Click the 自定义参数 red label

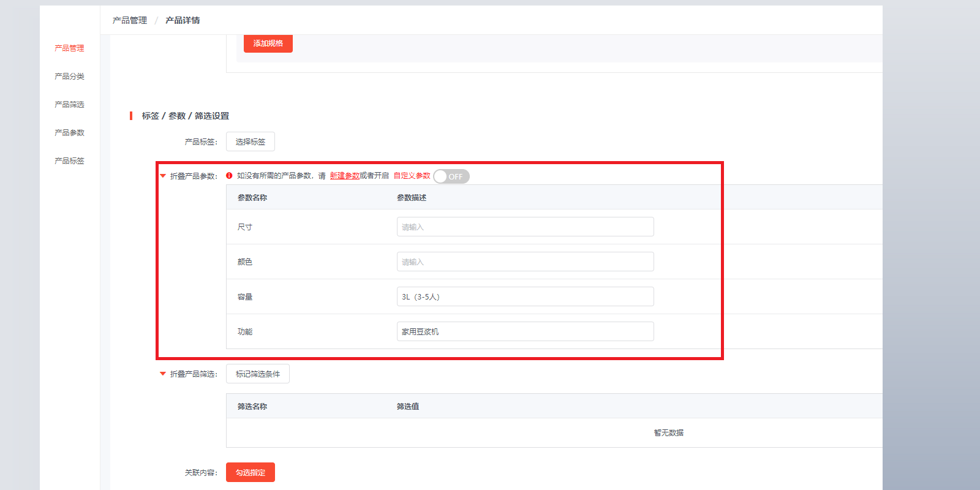pyautogui.click(x=412, y=176)
